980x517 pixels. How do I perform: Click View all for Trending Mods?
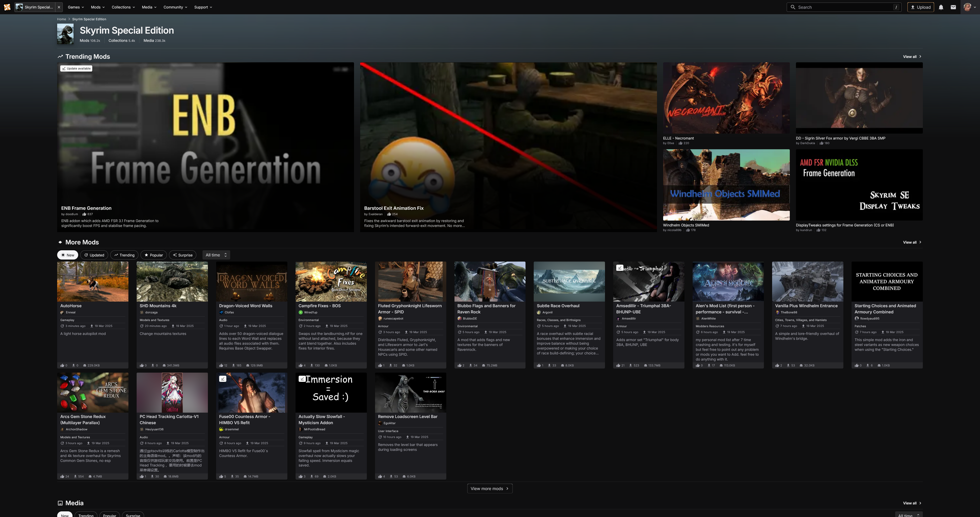tap(912, 57)
